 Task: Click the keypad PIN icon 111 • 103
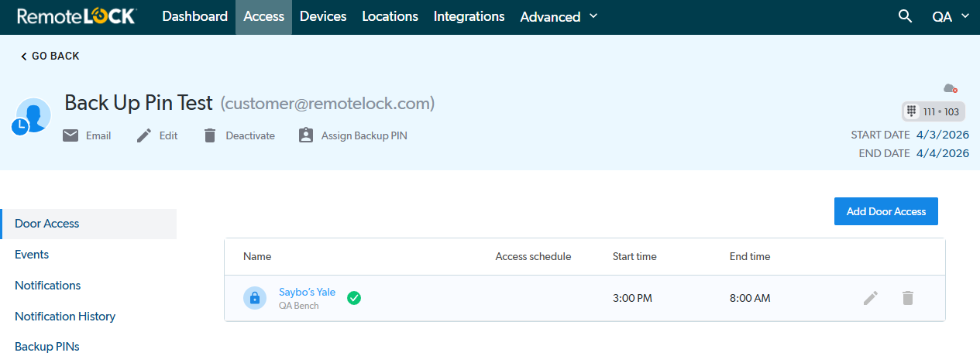tap(934, 111)
